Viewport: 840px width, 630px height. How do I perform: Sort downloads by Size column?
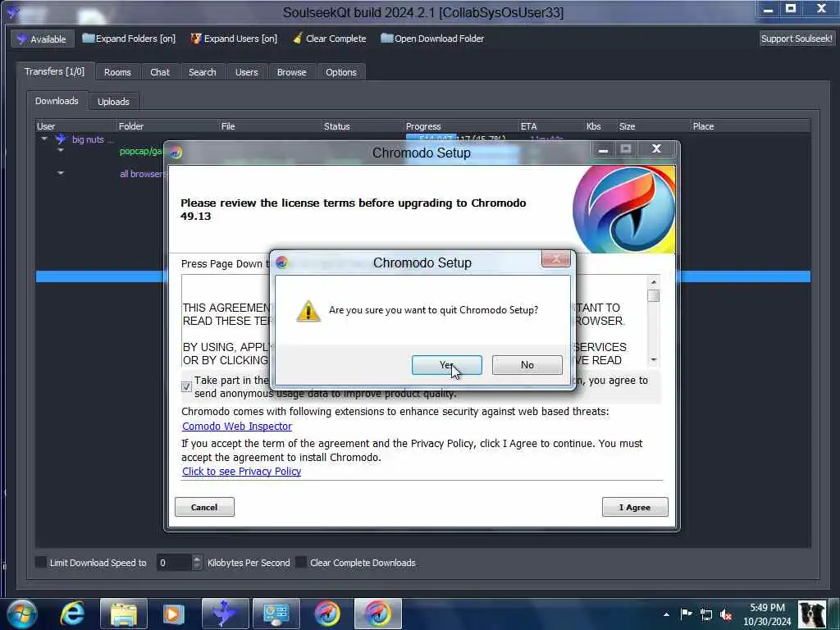(x=653, y=126)
